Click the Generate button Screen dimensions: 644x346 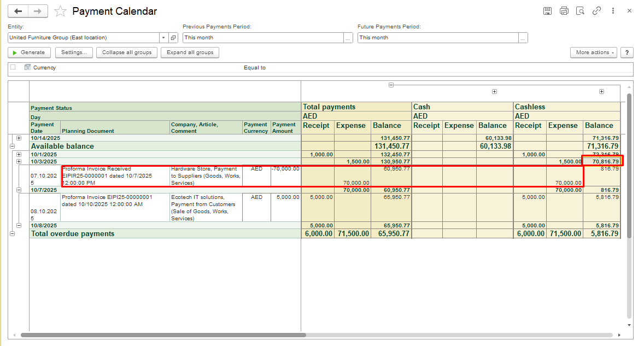pos(29,52)
